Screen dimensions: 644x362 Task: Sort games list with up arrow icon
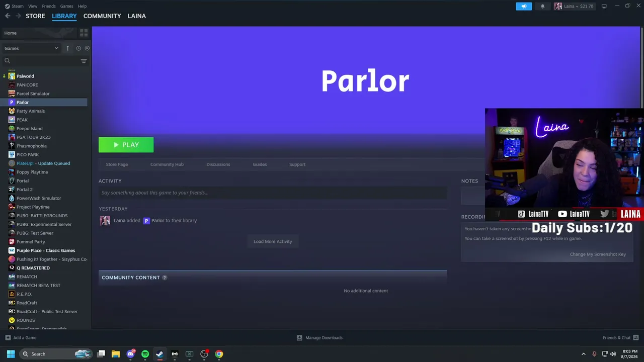pos(67,48)
